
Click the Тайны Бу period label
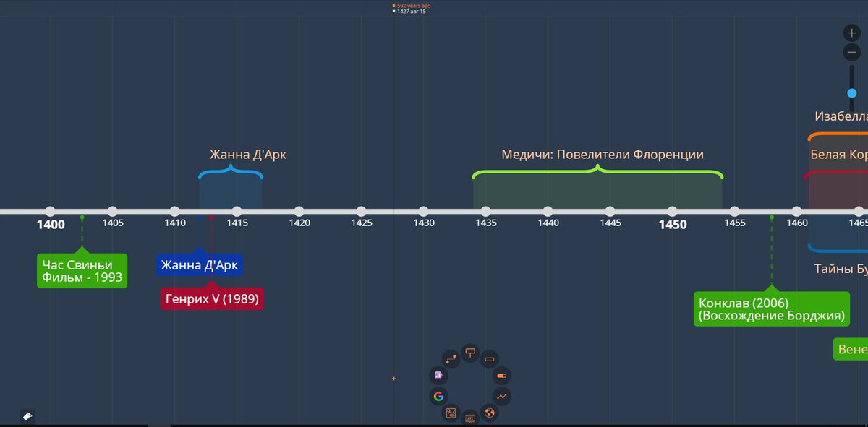pyautogui.click(x=841, y=269)
